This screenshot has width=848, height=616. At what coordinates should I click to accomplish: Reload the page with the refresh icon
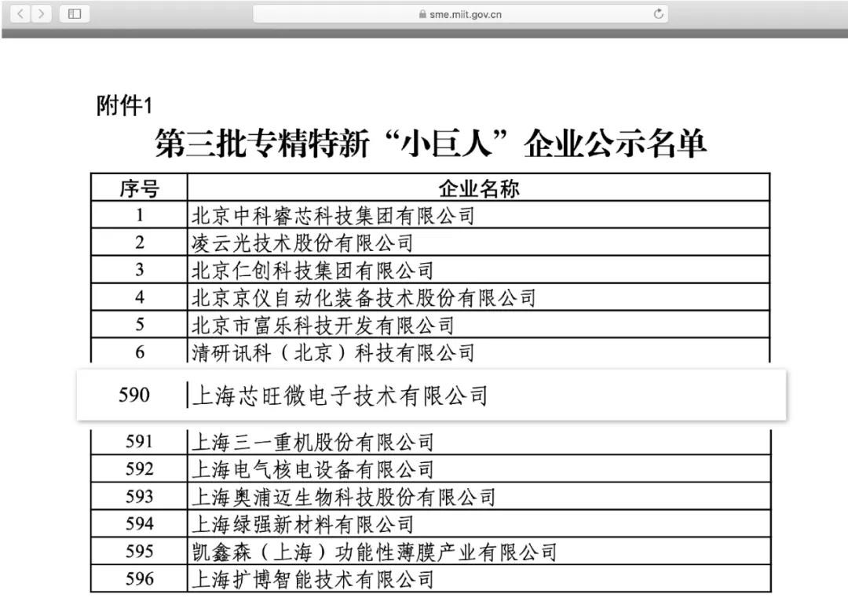tap(658, 14)
